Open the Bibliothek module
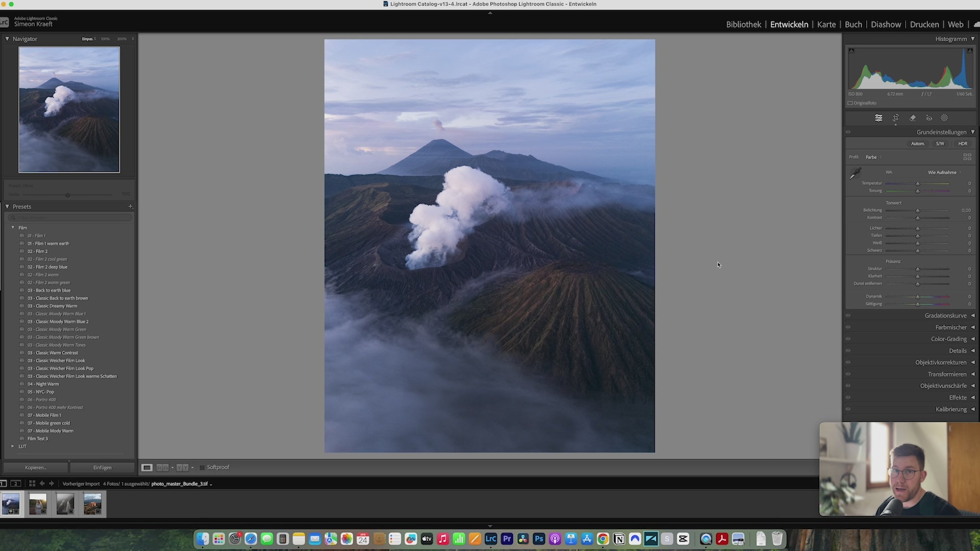This screenshot has height=551, width=980. (x=743, y=24)
